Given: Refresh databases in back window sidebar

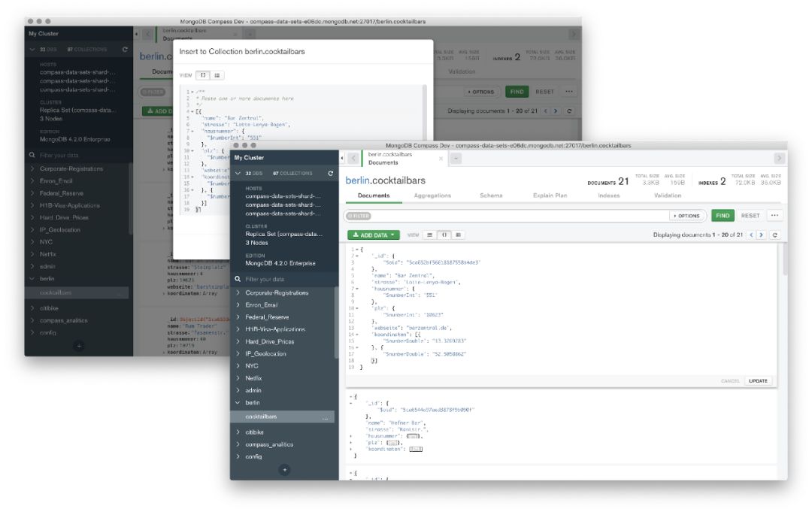Looking at the screenshot, I should [x=125, y=50].
